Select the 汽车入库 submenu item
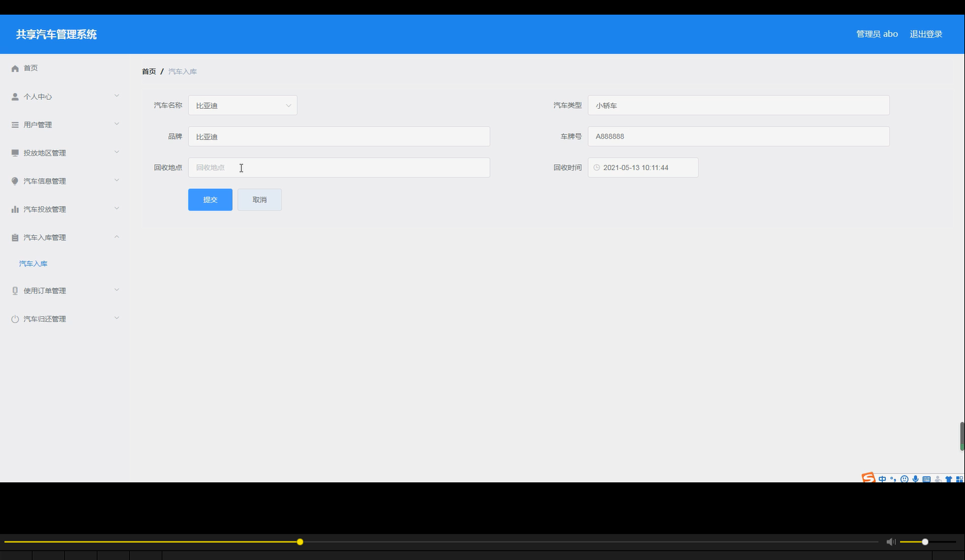This screenshot has height=560, width=965. [x=33, y=263]
